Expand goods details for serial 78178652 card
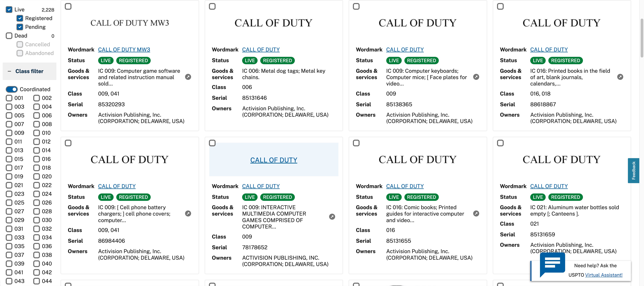This screenshot has height=286, width=644. pyautogui.click(x=332, y=217)
